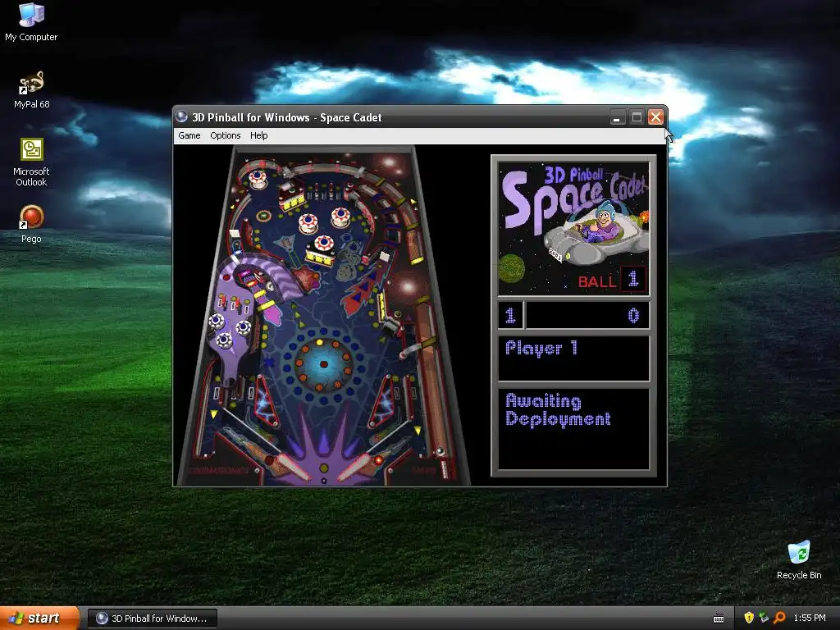The image size is (840, 630).
Task: Click the security shield tray icon
Action: pyautogui.click(x=749, y=618)
